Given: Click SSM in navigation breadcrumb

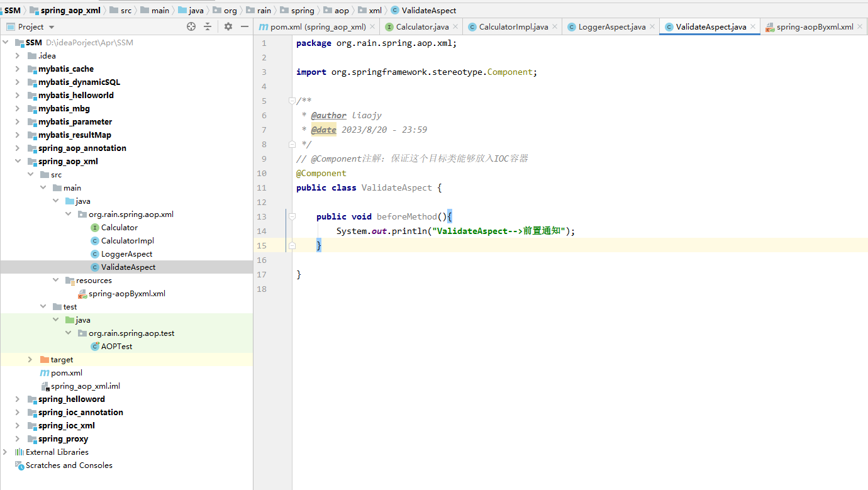Looking at the screenshot, I should pos(13,10).
